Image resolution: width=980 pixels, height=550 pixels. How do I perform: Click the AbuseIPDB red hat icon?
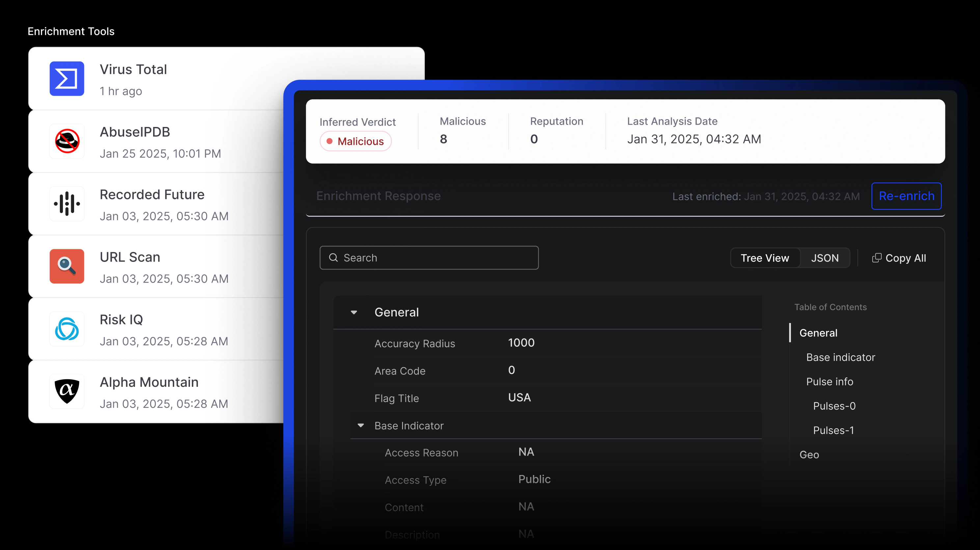click(67, 141)
